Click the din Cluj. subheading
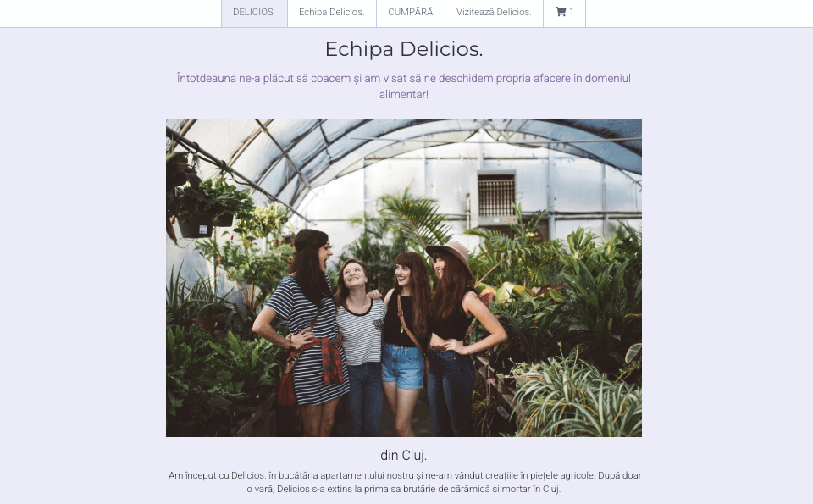Viewport: 813px width, 504px height. pyautogui.click(x=404, y=455)
